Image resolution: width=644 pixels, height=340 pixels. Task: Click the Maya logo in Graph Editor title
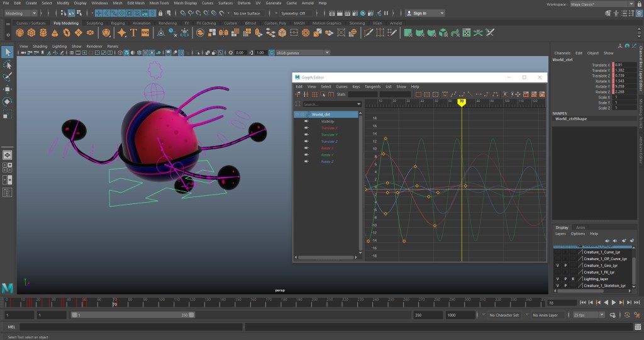coord(297,77)
